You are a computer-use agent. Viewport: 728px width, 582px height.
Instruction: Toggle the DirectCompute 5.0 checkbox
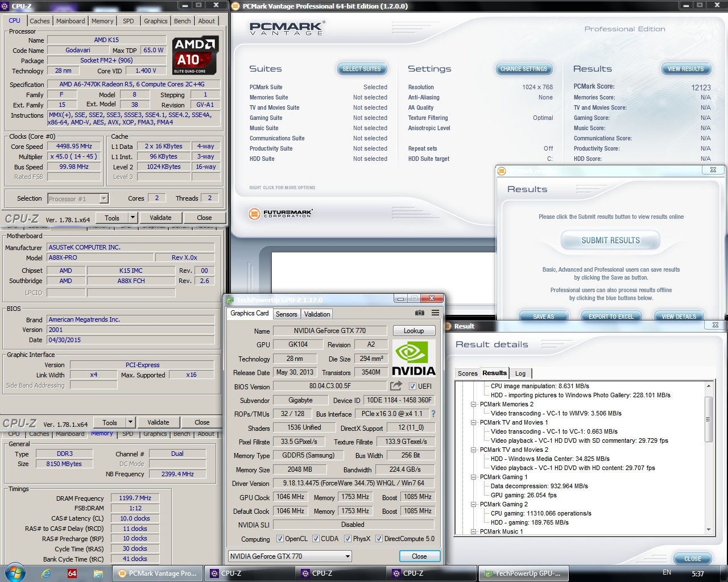379,539
